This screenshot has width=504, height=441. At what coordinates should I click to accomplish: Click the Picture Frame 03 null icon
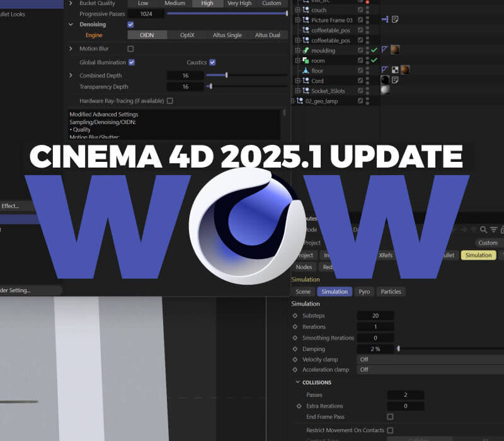tap(306, 20)
